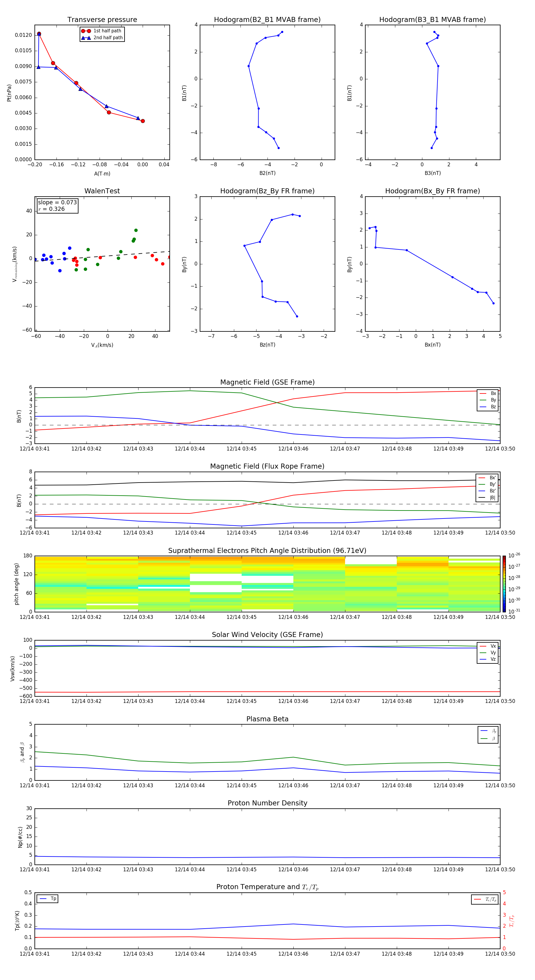Click the V_remaining(km/s) y-axis label
535x980 pixels.
coord(15,264)
